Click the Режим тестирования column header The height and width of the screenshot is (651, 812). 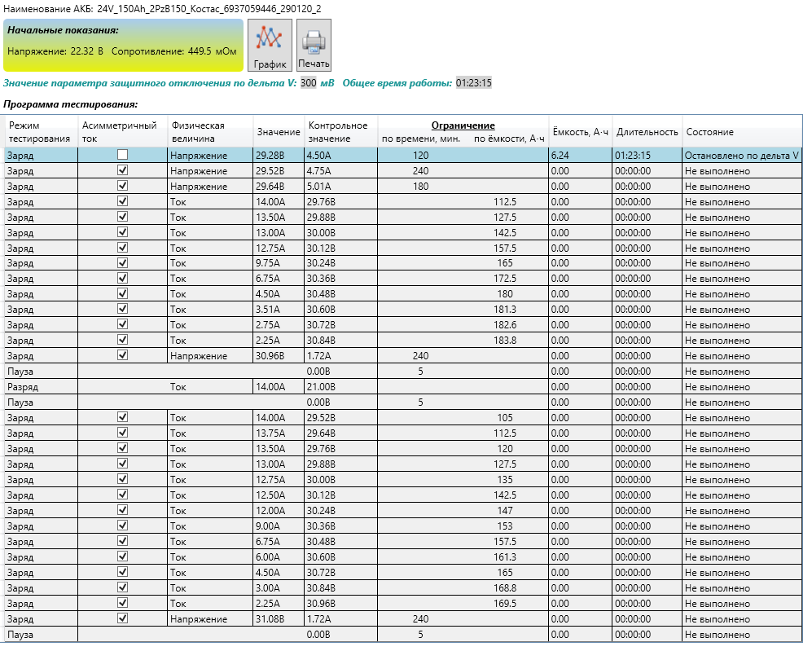[x=41, y=132]
